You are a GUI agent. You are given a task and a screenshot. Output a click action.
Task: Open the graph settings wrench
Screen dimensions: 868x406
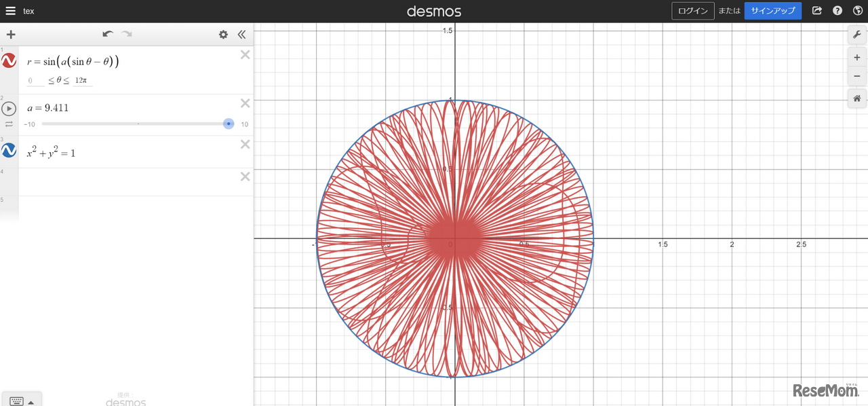(x=857, y=35)
